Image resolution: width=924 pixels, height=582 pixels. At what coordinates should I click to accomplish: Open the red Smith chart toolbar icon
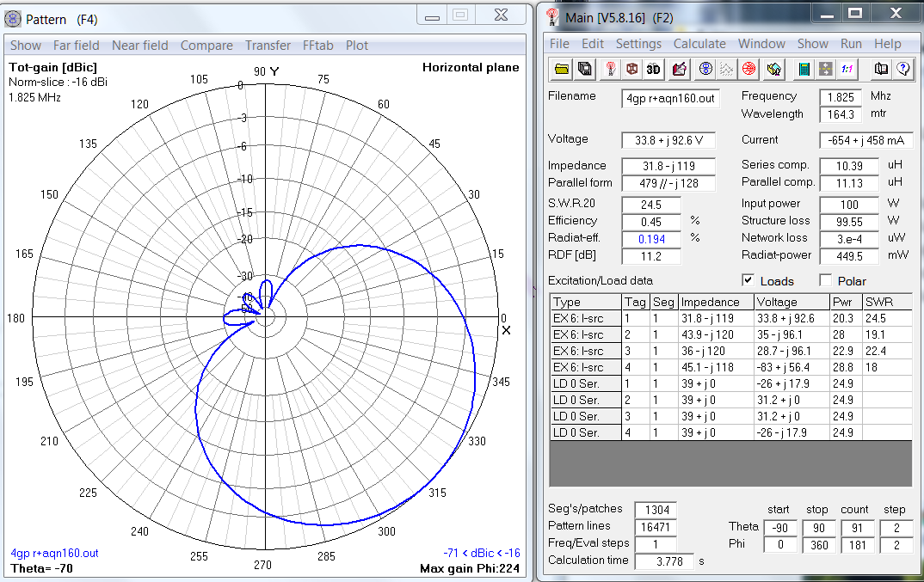click(749, 69)
